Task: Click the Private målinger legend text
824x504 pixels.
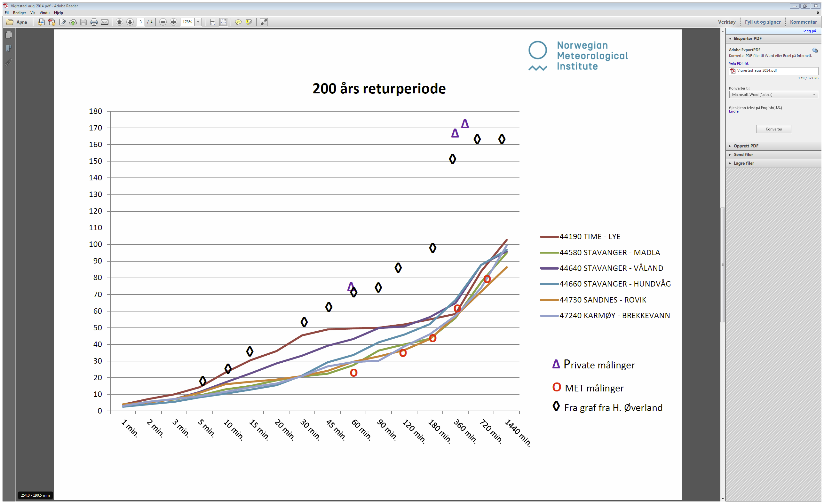Action: coord(599,365)
